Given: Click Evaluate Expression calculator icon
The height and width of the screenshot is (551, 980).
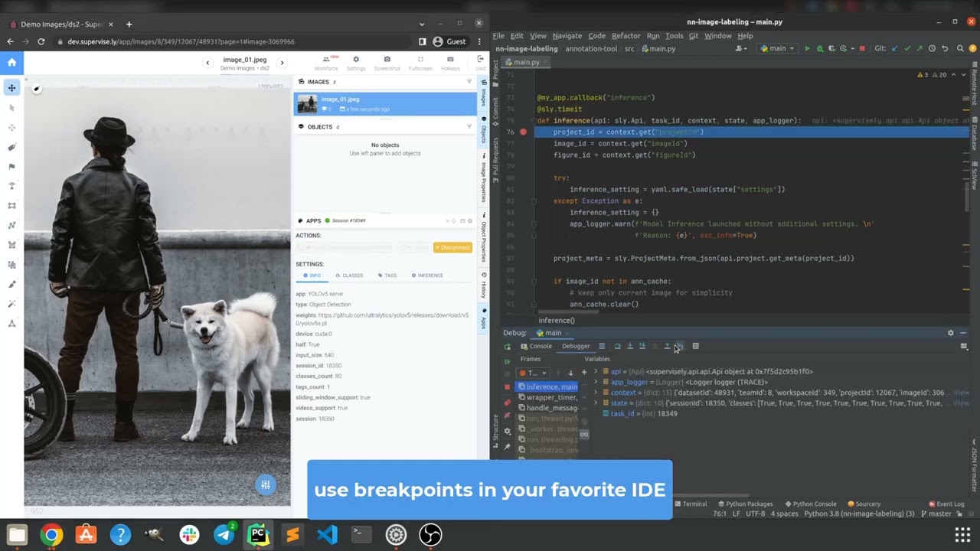Looking at the screenshot, I should tap(695, 346).
